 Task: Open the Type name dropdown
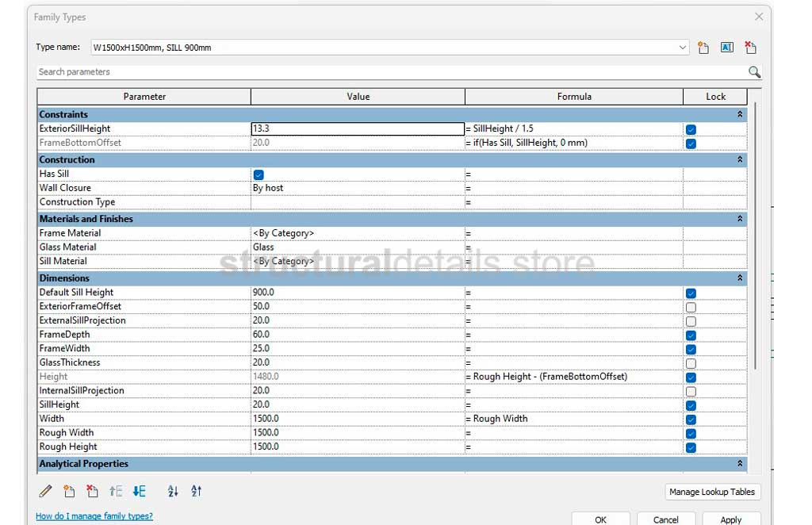pyautogui.click(x=683, y=48)
